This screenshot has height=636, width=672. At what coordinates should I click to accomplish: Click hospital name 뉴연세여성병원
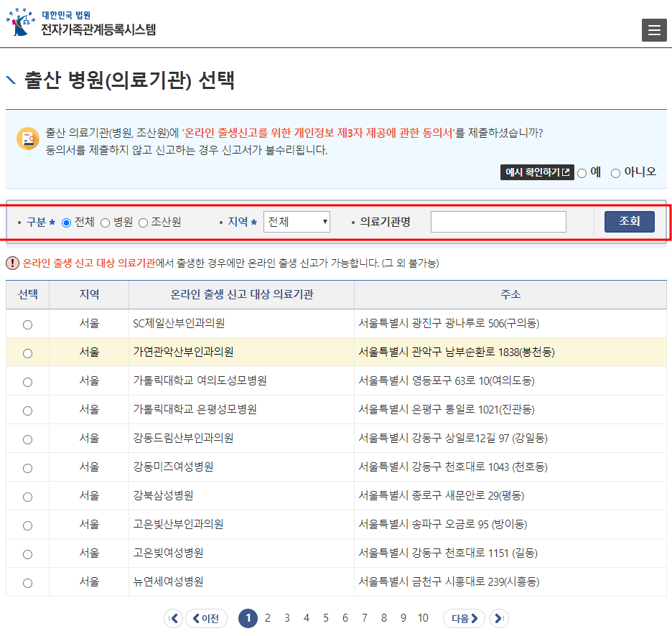coord(168,581)
